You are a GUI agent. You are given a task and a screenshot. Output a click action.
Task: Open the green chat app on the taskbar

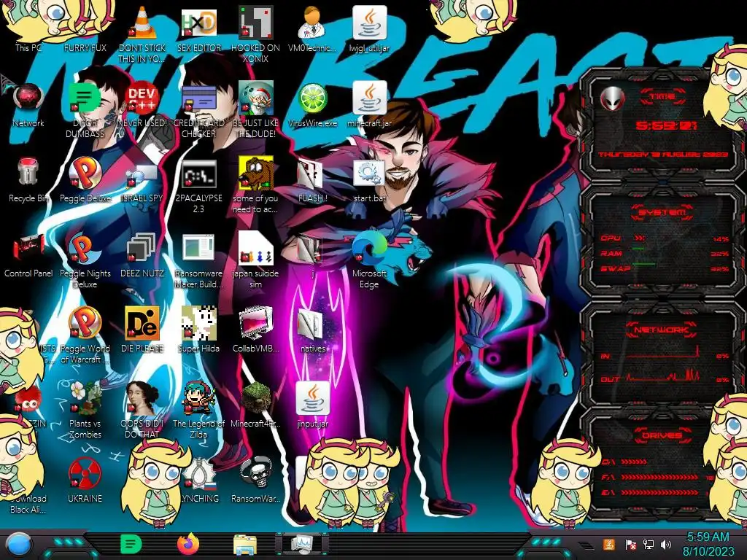coord(131,544)
